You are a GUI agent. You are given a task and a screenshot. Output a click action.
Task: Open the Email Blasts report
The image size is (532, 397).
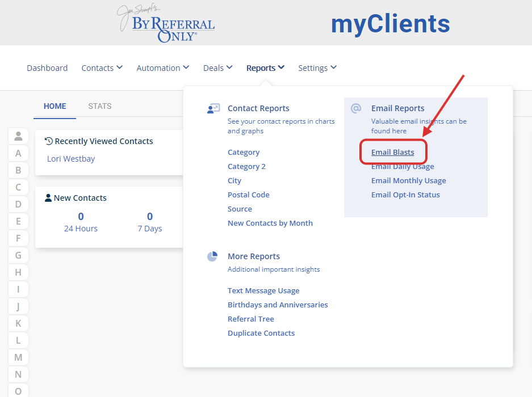click(392, 152)
